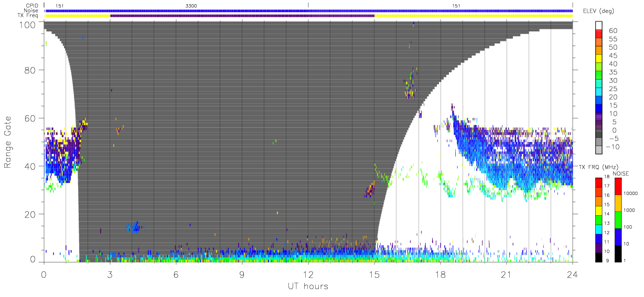The height and width of the screenshot is (297, 644).
Task: Click the blue echo cluster near 4 UT, gate 14
Action: (135, 227)
